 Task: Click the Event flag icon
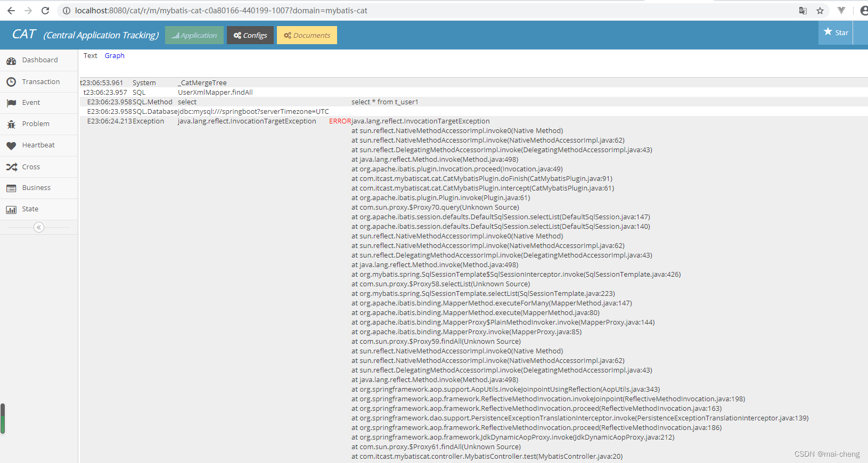click(11, 103)
